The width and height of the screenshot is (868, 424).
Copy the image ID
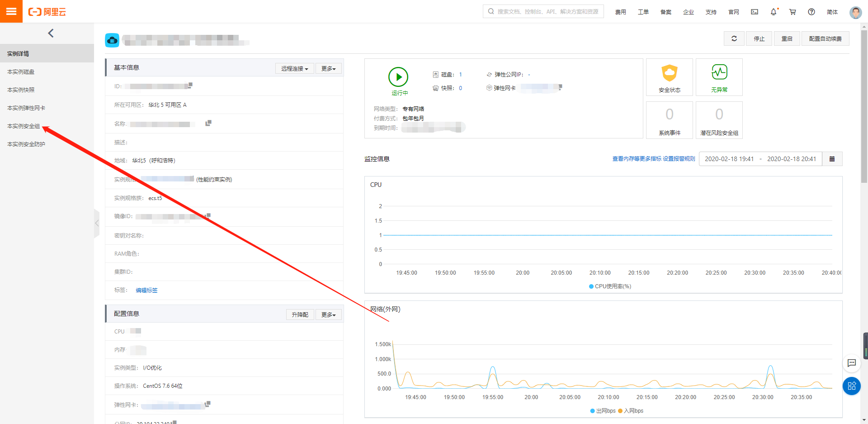tap(208, 215)
